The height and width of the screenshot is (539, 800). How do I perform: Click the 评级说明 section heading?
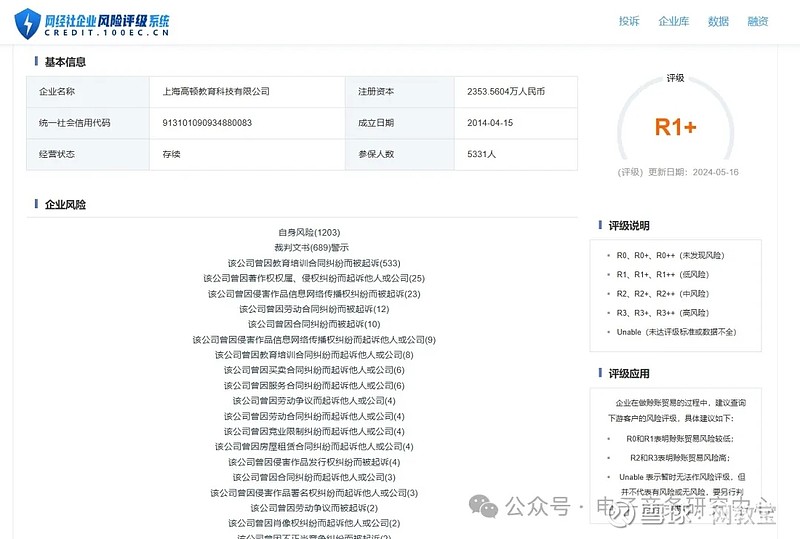(629, 226)
